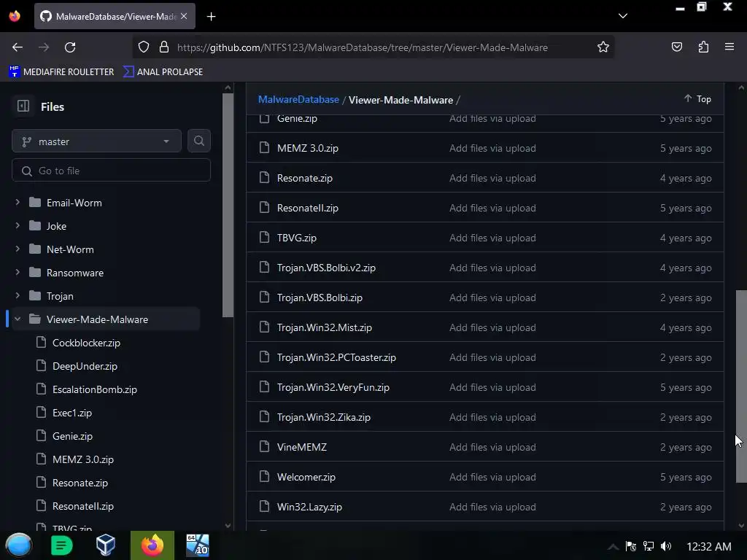
Task: Open Resonate.zip in the main file list
Action: pos(305,178)
